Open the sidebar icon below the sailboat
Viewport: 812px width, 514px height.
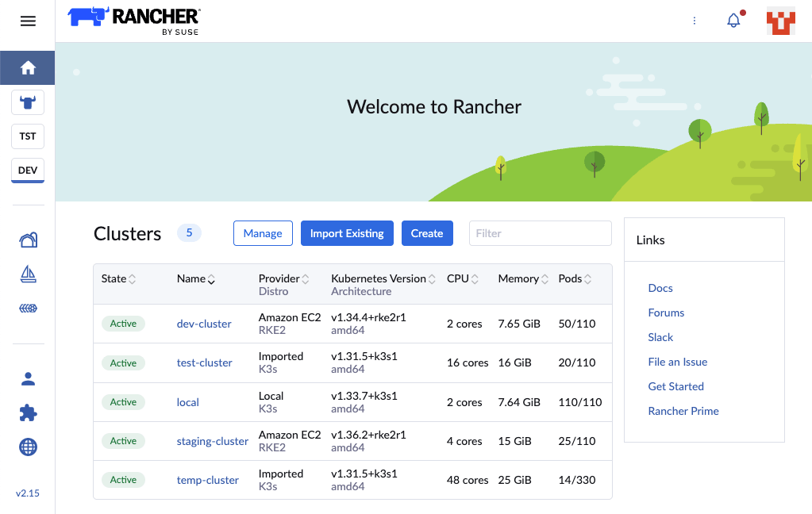click(x=28, y=309)
